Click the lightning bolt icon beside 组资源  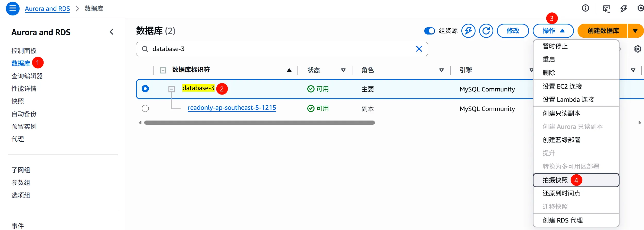pos(468,31)
